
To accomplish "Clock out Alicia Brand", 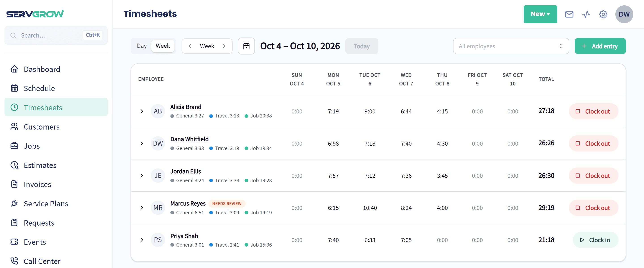I will click(x=593, y=111).
